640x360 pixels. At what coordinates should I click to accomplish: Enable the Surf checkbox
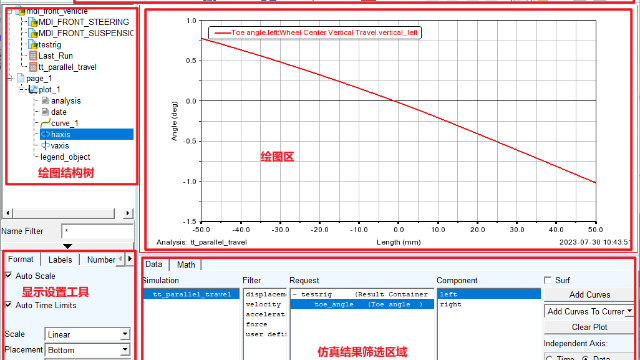coord(548,280)
